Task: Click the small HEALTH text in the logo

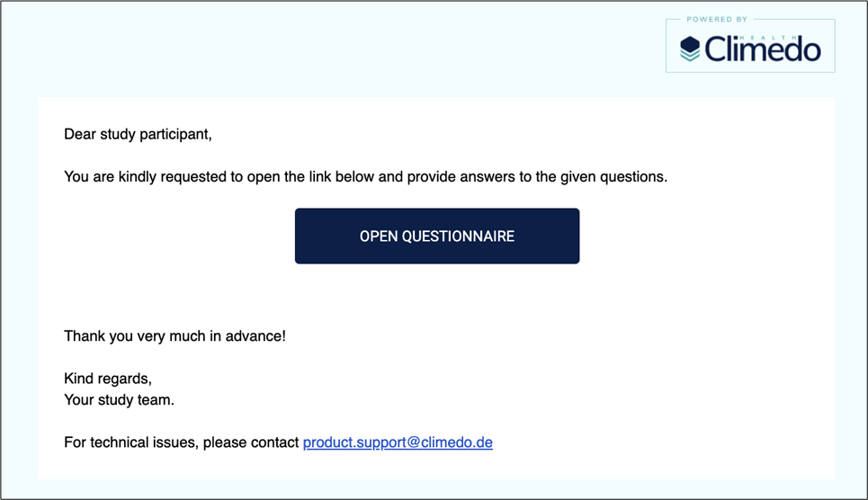Action: click(x=768, y=38)
